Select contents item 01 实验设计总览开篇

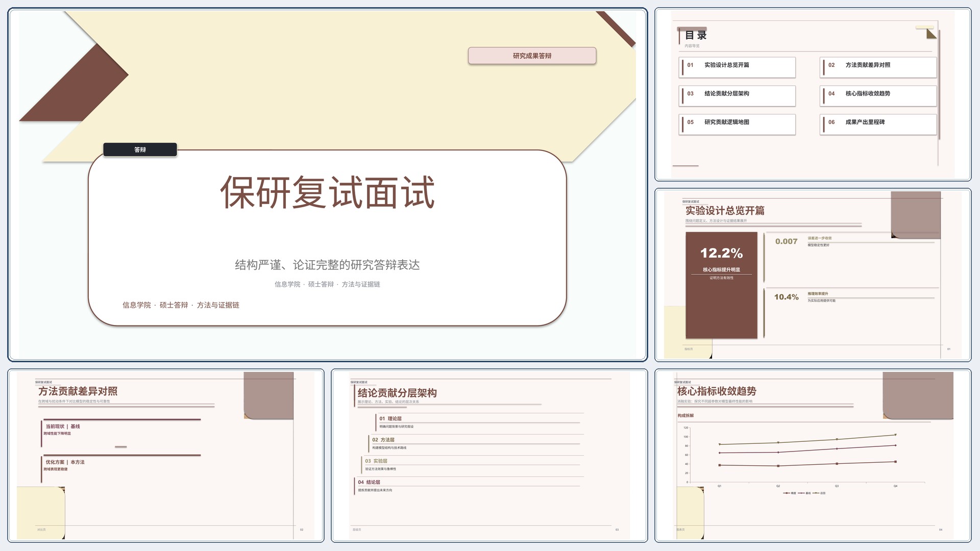coord(737,67)
